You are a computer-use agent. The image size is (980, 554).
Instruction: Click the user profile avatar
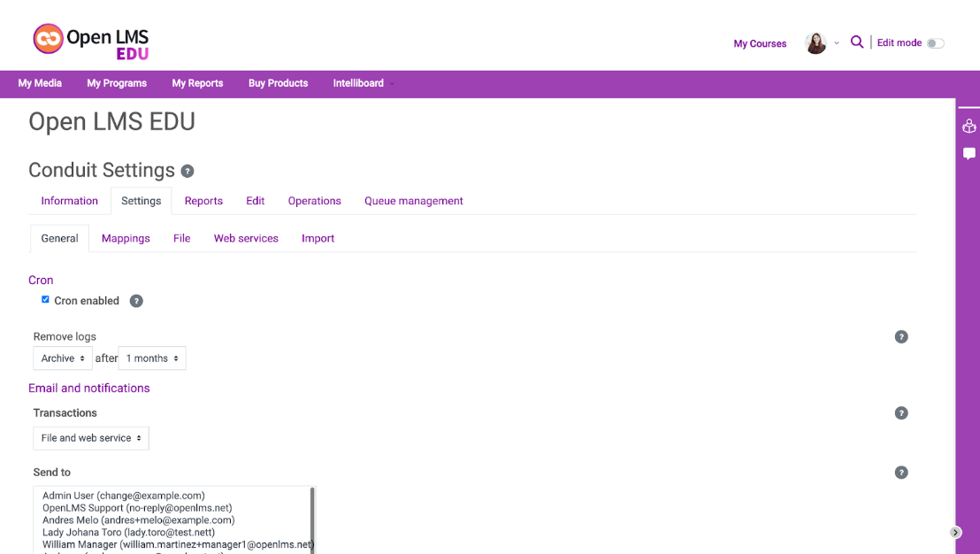(815, 43)
